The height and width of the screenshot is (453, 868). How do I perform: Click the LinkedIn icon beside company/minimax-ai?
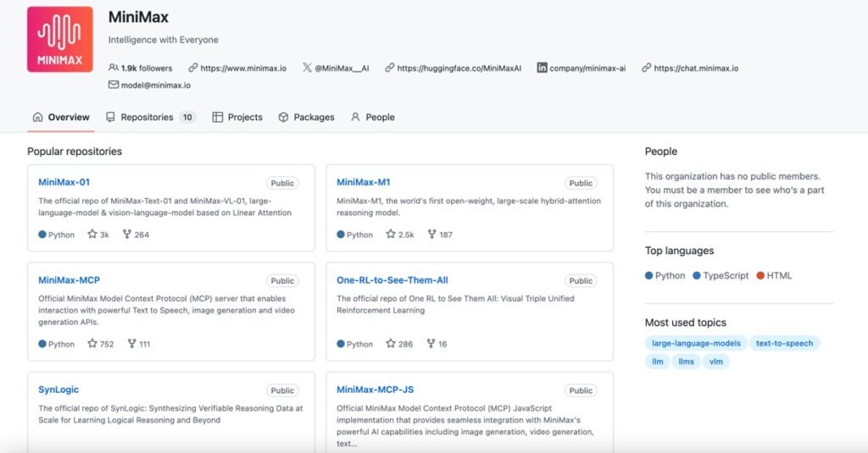click(542, 68)
